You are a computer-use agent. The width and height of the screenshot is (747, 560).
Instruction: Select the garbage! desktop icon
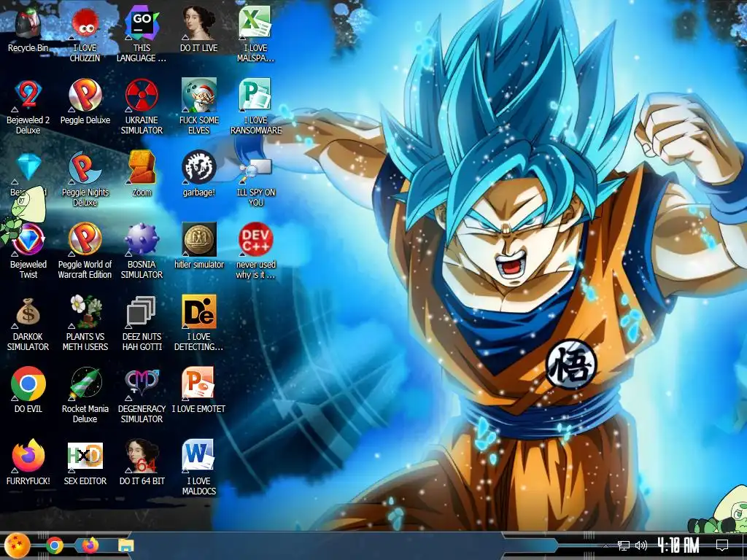click(198, 168)
